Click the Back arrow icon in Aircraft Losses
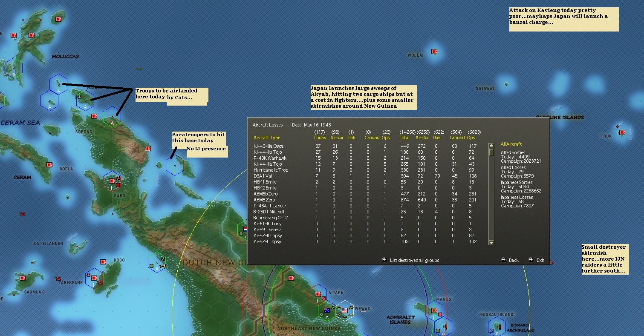This screenshot has height=336, width=644. pyautogui.click(x=503, y=259)
